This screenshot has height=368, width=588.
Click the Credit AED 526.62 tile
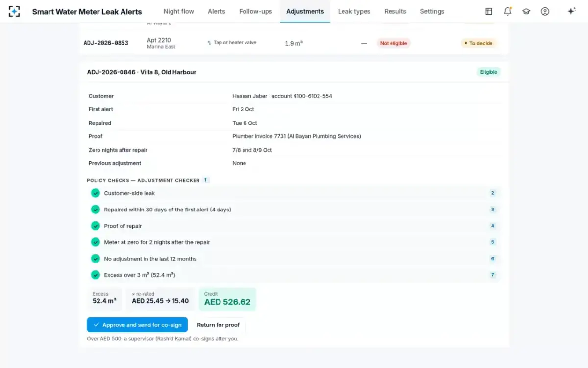(x=227, y=299)
